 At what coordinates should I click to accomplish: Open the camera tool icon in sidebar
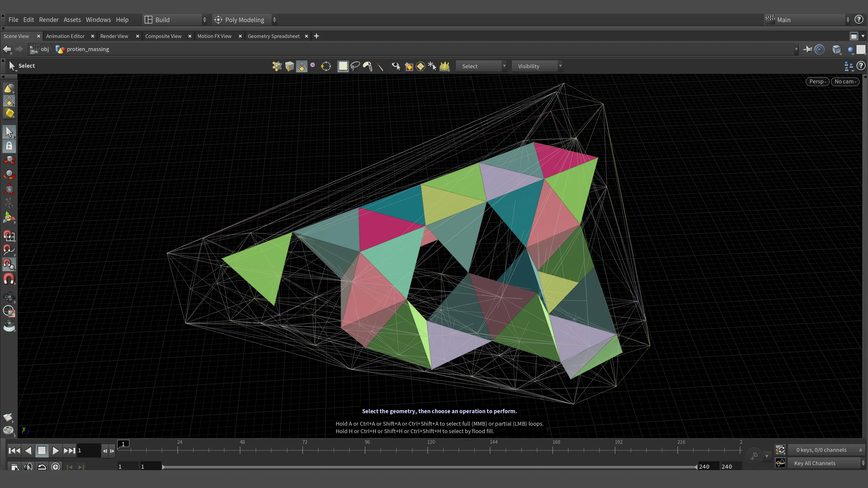9,297
